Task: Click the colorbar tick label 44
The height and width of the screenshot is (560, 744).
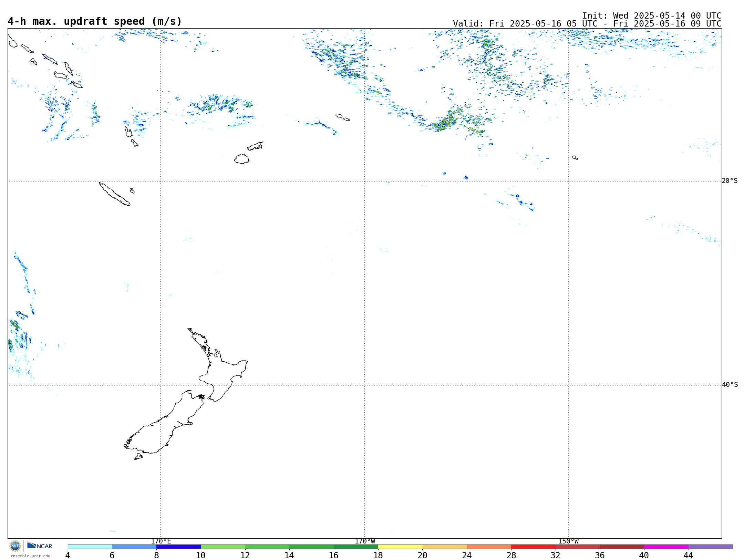Action: 688,555
